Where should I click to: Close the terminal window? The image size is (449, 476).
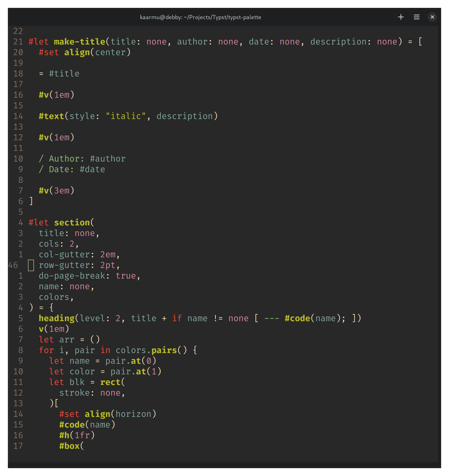pos(432,17)
